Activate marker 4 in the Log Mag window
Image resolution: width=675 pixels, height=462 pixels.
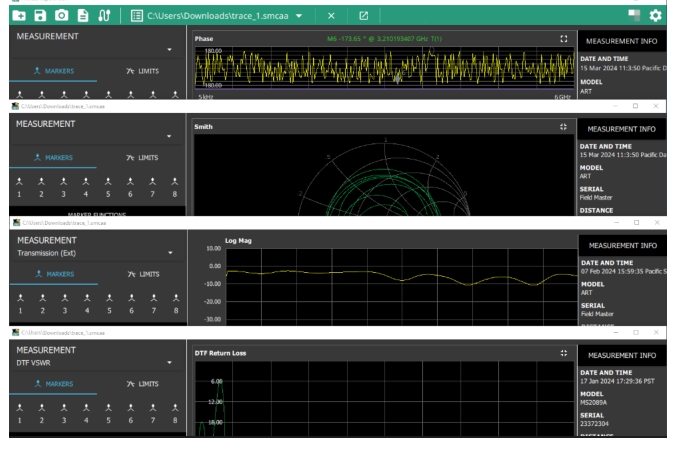87,304
